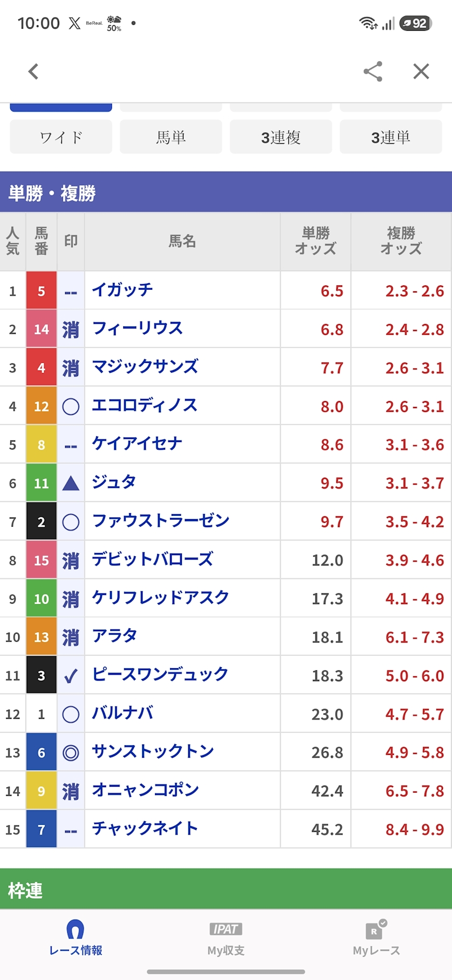Open the share icon
Viewport: 452px width, 980px height.
373,71
